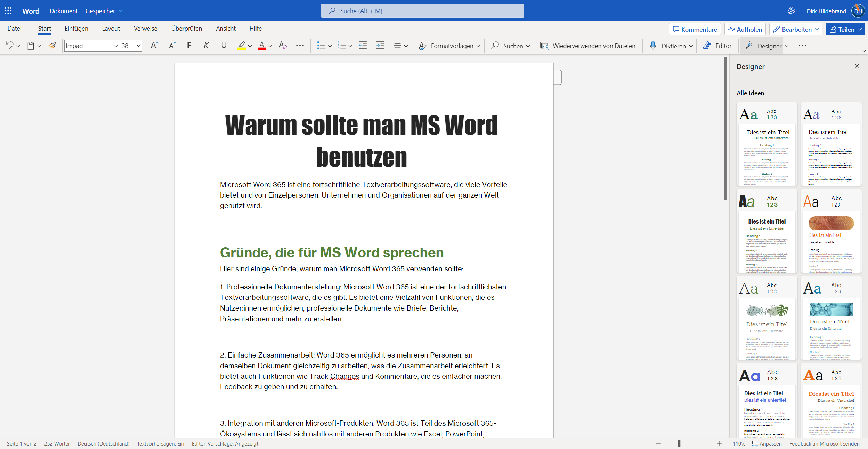Screen dimensions: 868x449
Task: Expand the font size 38 dropdown
Action: point(138,46)
